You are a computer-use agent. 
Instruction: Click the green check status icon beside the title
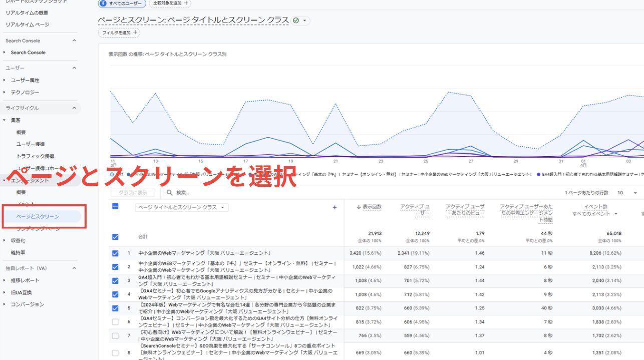pos(296,21)
